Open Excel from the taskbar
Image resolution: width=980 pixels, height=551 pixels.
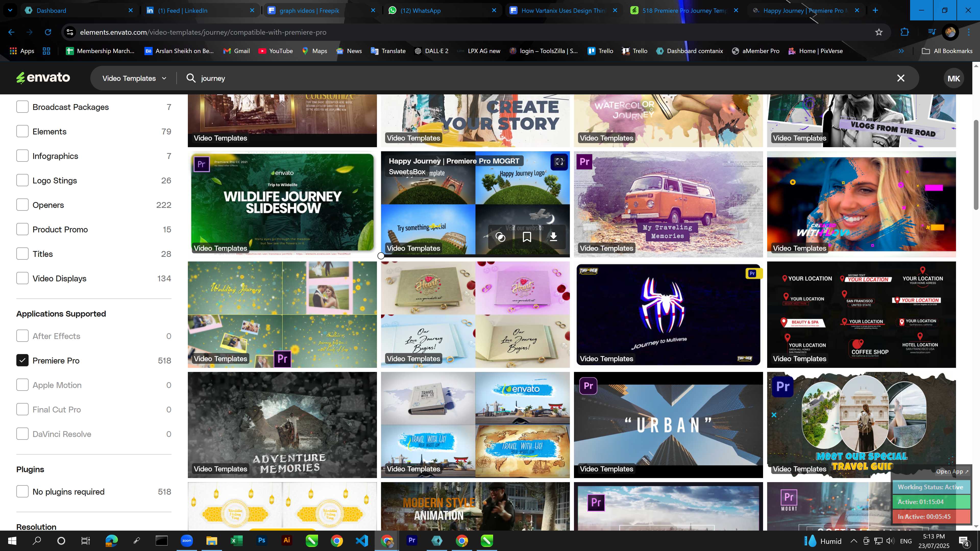click(237, 540)
